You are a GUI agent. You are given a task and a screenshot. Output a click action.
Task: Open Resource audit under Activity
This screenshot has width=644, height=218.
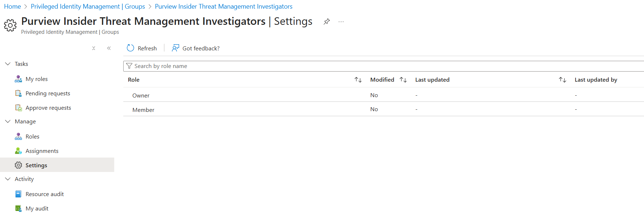[44, 194]
